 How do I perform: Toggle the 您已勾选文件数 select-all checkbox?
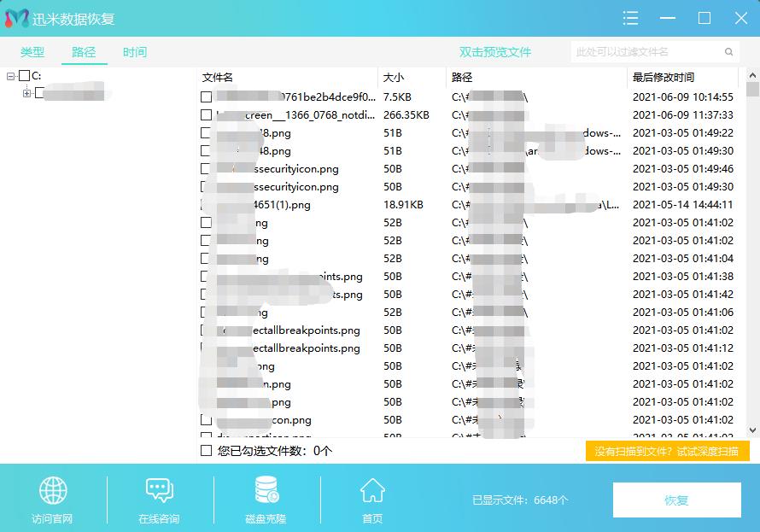coord(206,450)
